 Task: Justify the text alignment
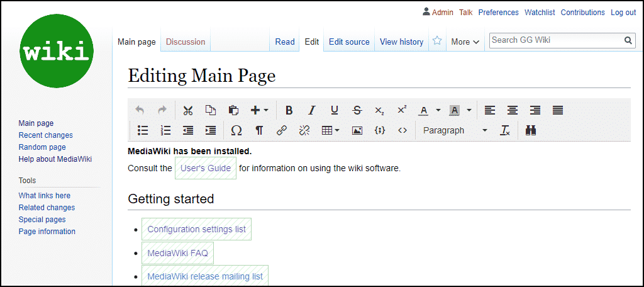click(558, 110)
